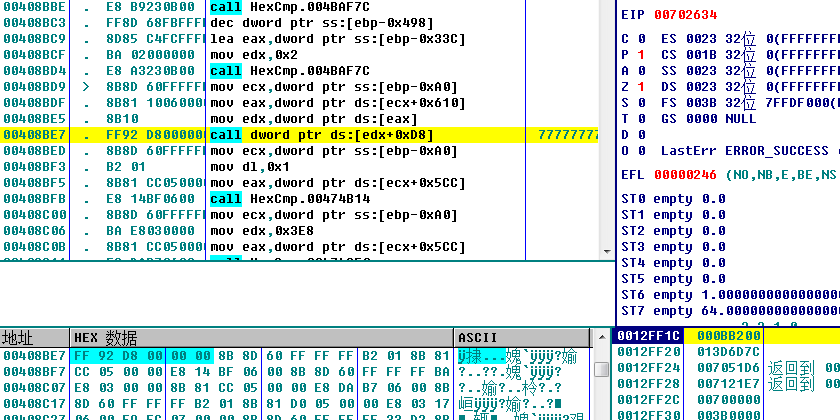This screenshot has width=840, height=420.
Task: Click the highlighted address 00408BE7 in disassembly
Action: click(x=34, y=135)
